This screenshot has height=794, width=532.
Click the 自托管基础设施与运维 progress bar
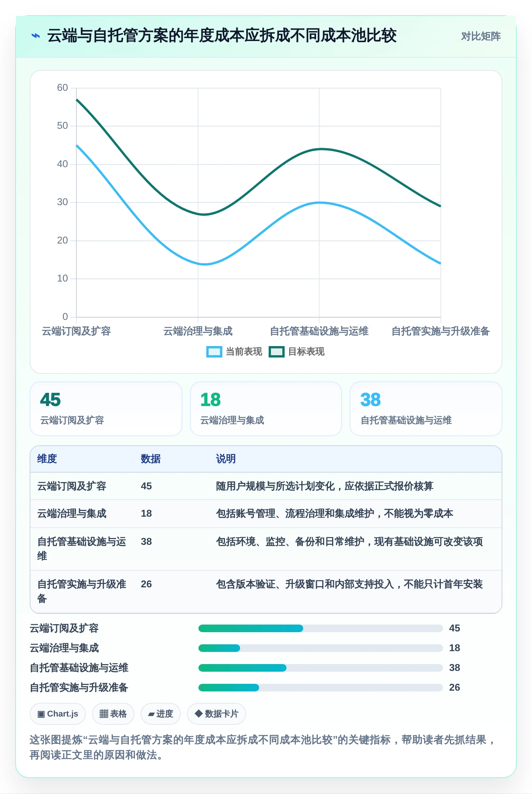pos(321,668)
